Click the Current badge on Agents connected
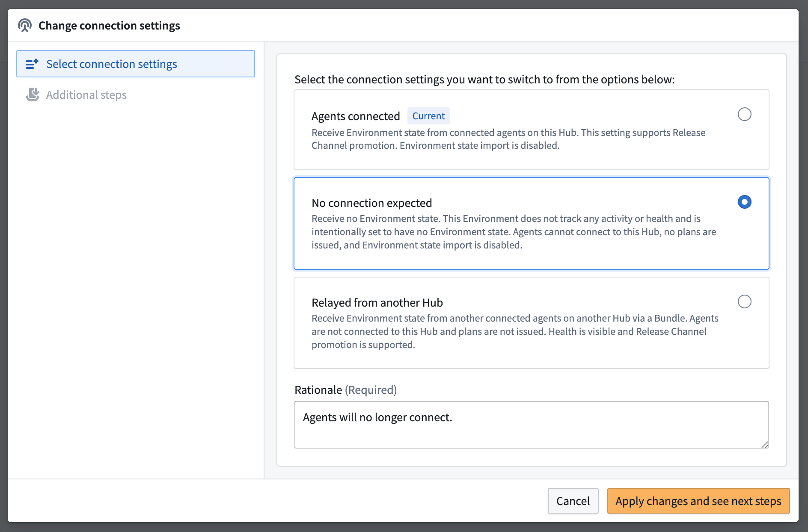808x532 pixels. tap(428, 115)
